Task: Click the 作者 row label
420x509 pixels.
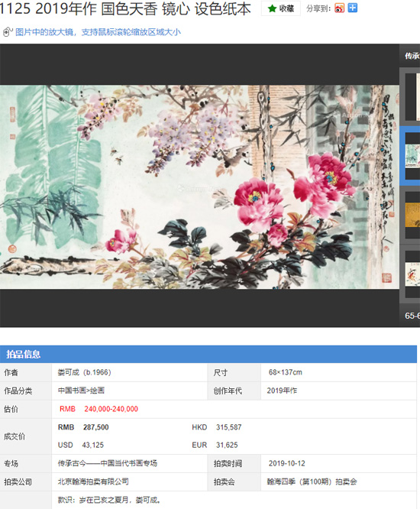Action: tap(11, 372)
